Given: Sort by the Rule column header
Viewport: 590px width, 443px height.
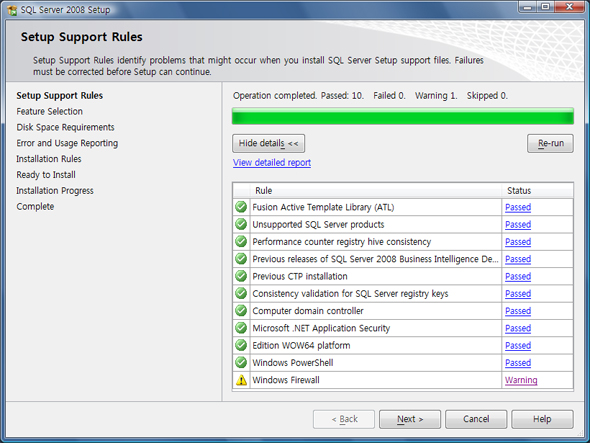Looking at the screenshot, I should [376, 190].
